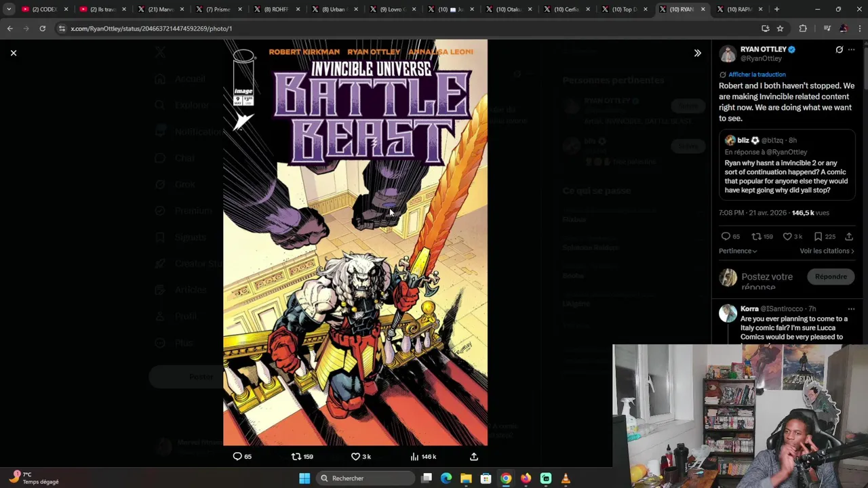Open Microsoft Store from the taskbar
The image size is (868, 488).
[486, 479]
